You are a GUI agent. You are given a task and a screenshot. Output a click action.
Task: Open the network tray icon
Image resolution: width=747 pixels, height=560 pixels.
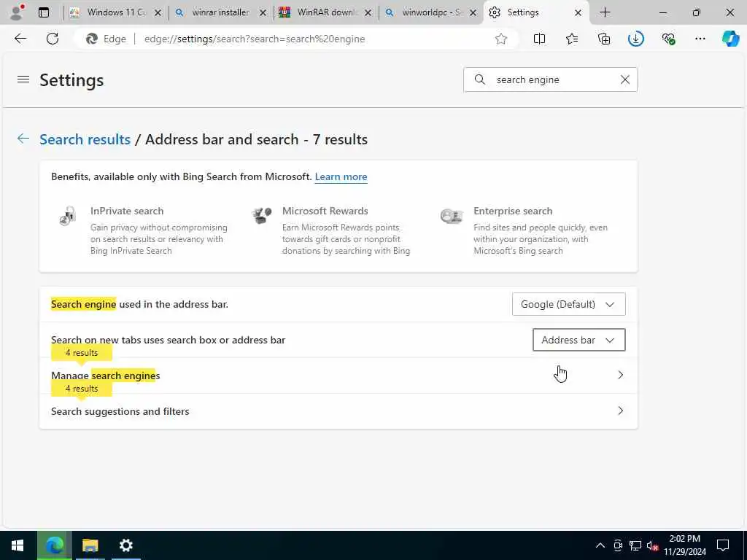tap(635, 545)
